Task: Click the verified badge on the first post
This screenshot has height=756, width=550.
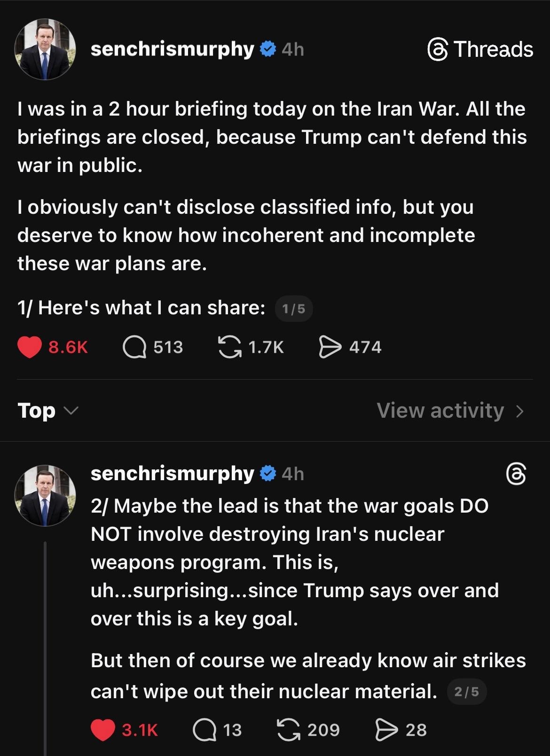Action: [267, 49]
